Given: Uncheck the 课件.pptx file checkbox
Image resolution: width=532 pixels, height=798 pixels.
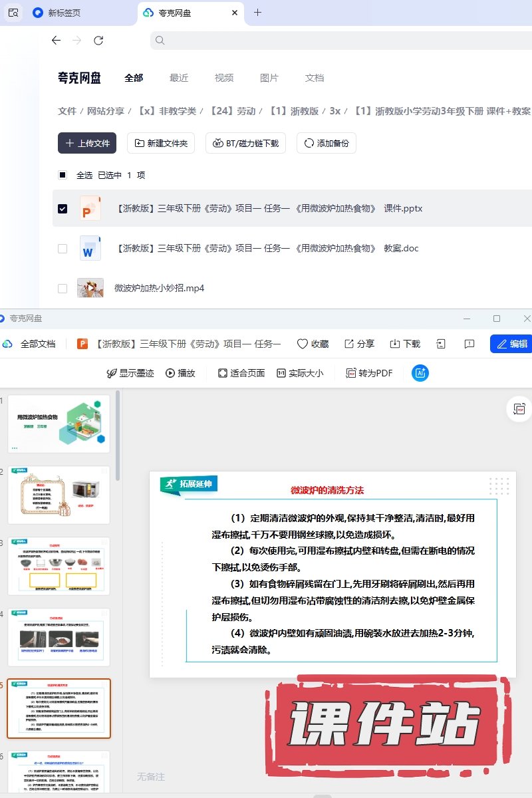Looking at the screenshot, I should tap(63, 208).
